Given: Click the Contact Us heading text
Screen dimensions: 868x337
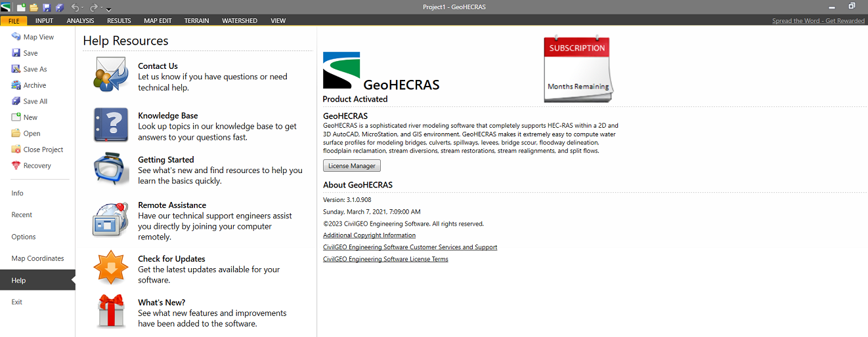Looking at the screenshot, I should pos(158,66).
